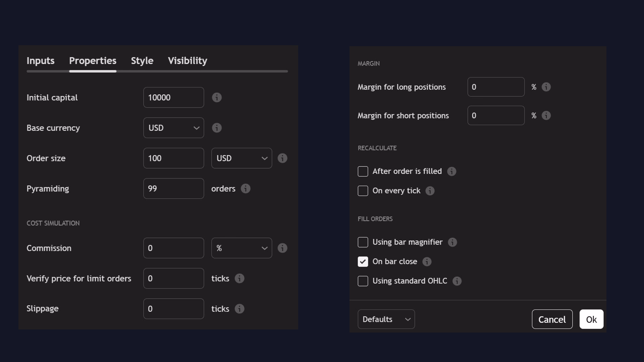
Task: Confirm settings with Ok button
Action: 591,319
